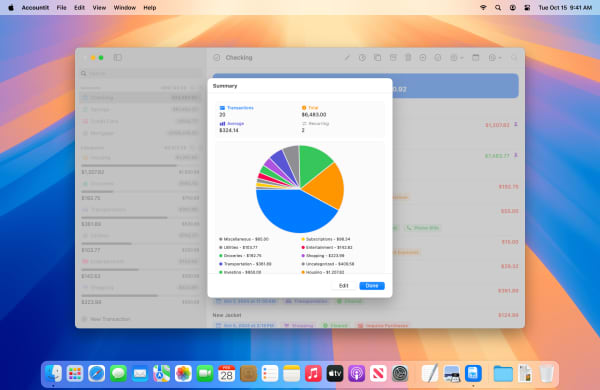Open the Trash in the Dock
Viewport: 600px width, 390px height.
point(546,374)
